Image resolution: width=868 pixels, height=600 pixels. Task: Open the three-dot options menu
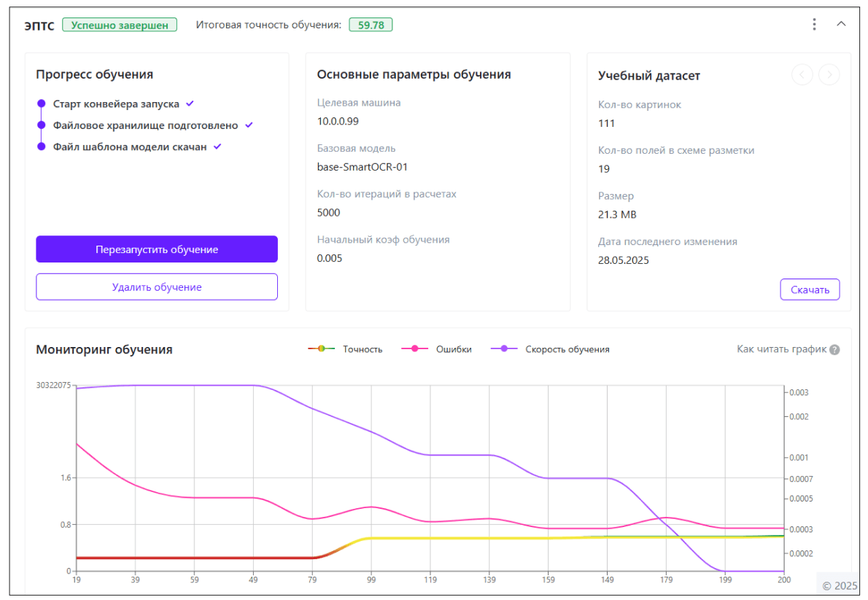[814, 24]
